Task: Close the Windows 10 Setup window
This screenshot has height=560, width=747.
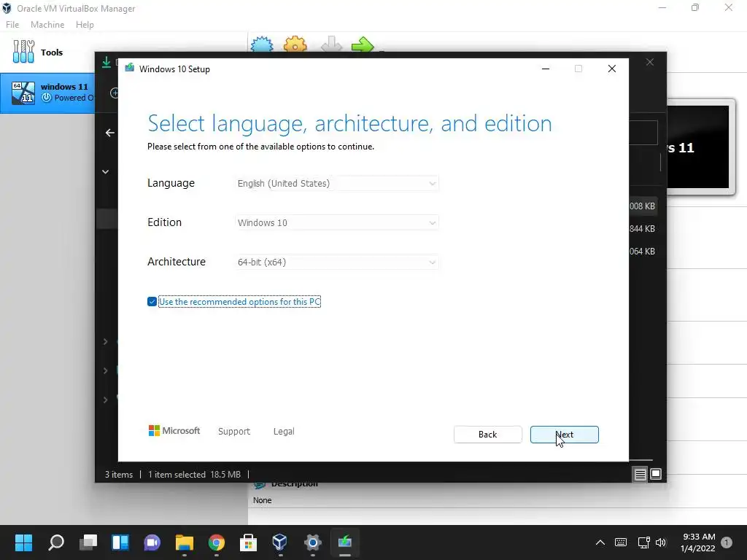Action: point(612,69)
